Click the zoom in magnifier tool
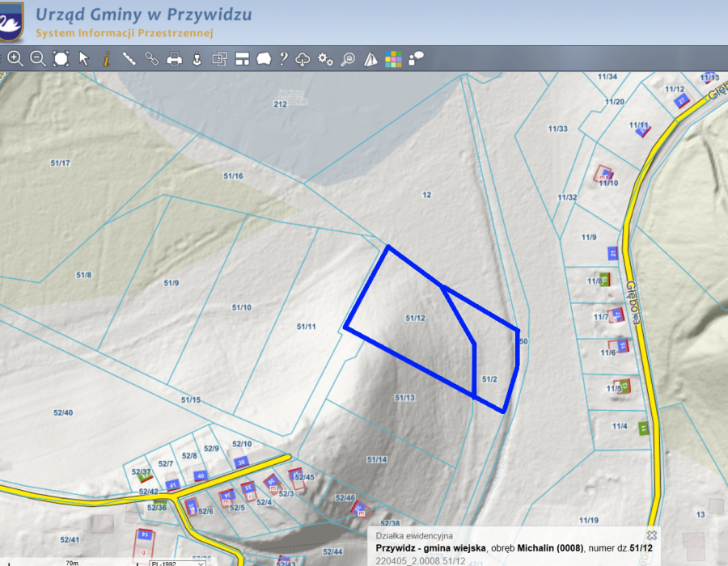Viewport: 728px width, 566px height. tap(15, 58)
